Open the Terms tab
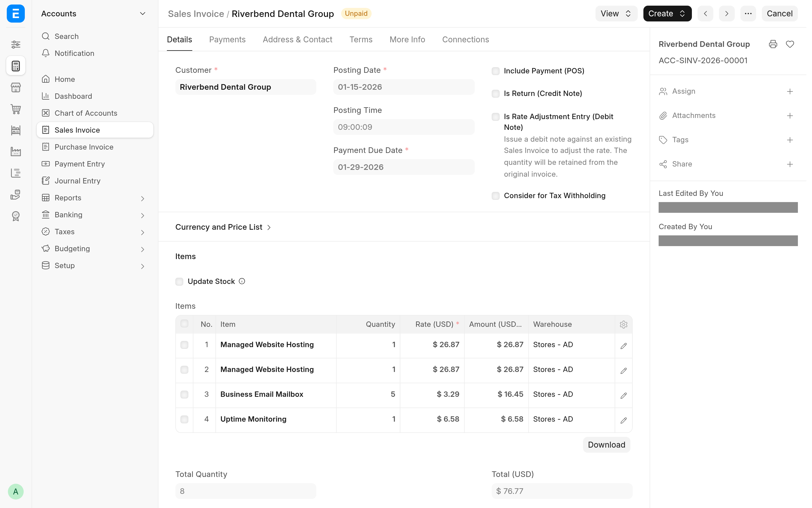 [x=361, y=40]
